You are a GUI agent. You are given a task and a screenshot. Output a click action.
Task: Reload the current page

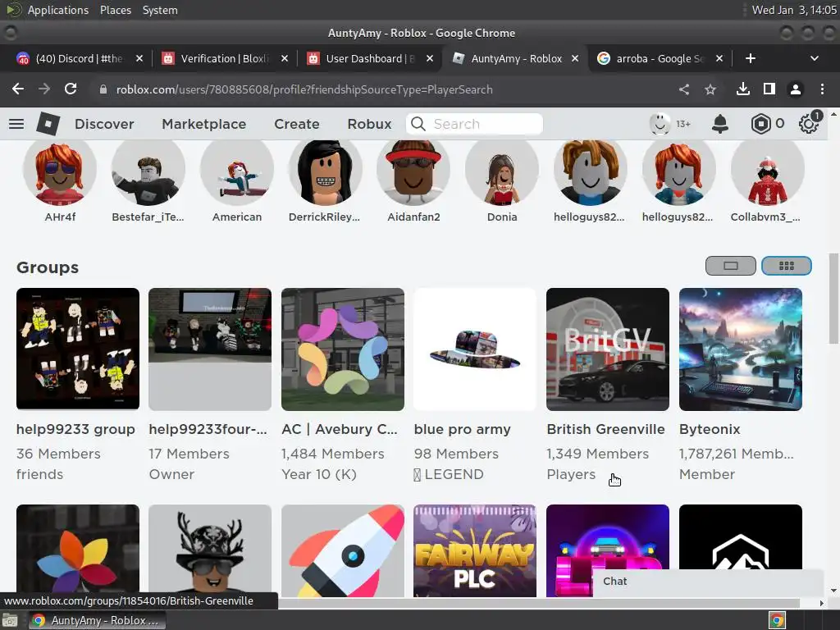coord(71,89)
